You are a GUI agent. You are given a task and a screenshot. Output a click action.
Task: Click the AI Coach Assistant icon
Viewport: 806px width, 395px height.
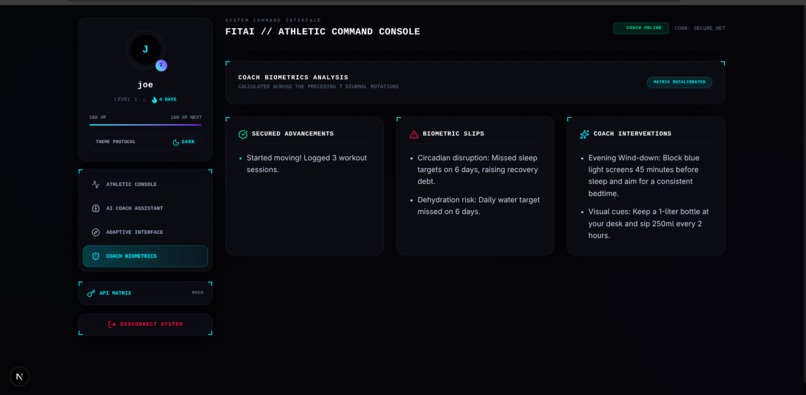click(x=96, y=208)
